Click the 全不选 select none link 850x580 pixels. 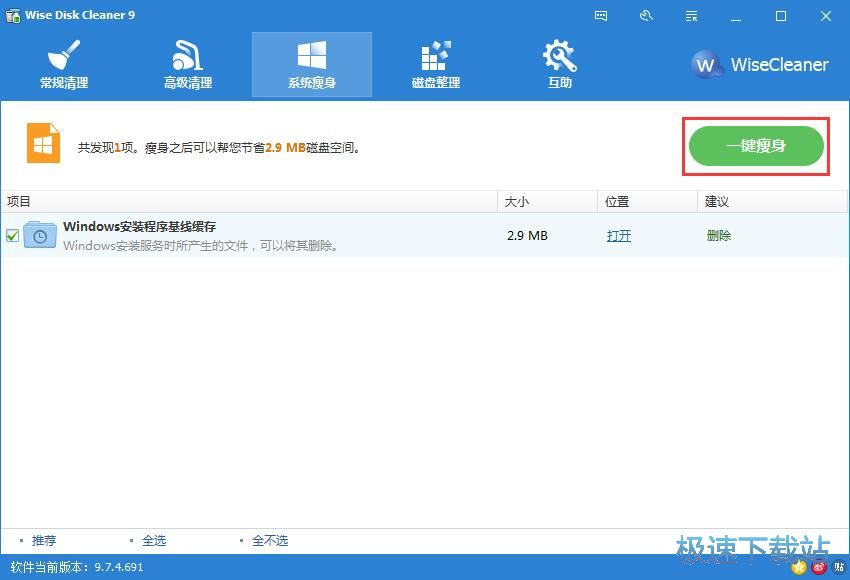(x=270, y=540)
